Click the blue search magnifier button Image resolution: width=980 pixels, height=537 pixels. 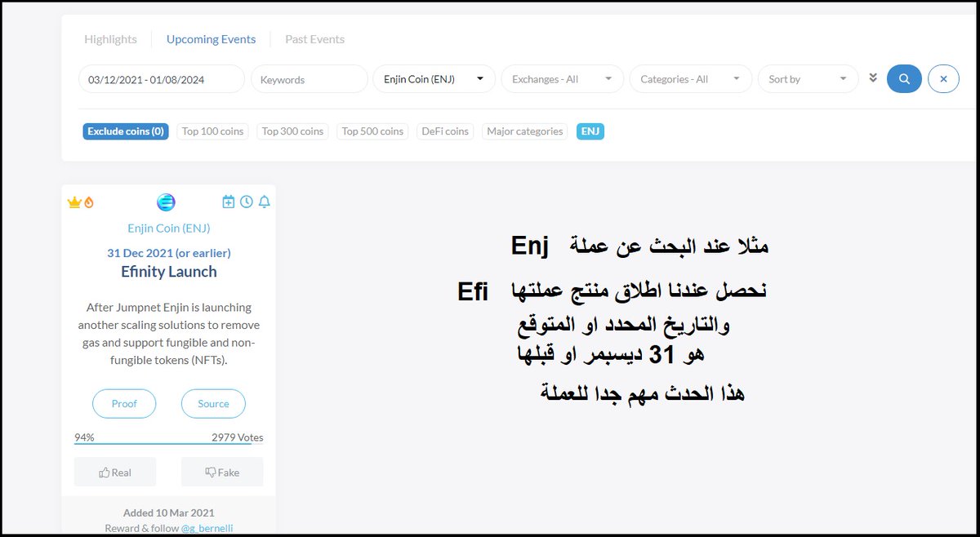pyautogui.click(x=904, y=79)
